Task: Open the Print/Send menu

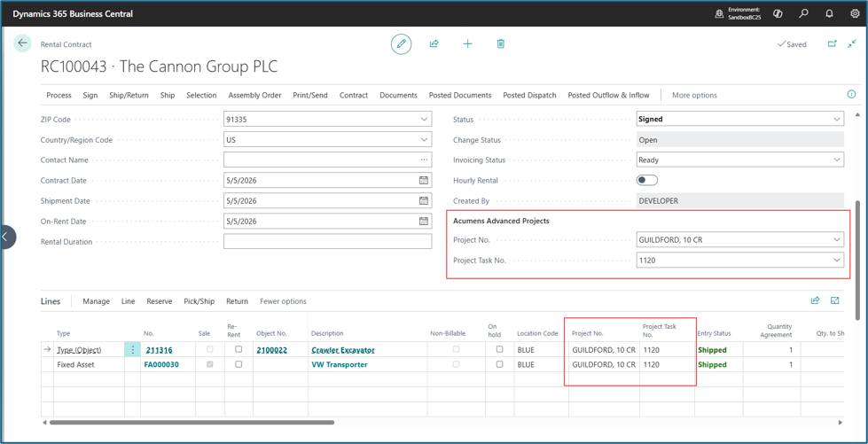Action: (310, 95)
